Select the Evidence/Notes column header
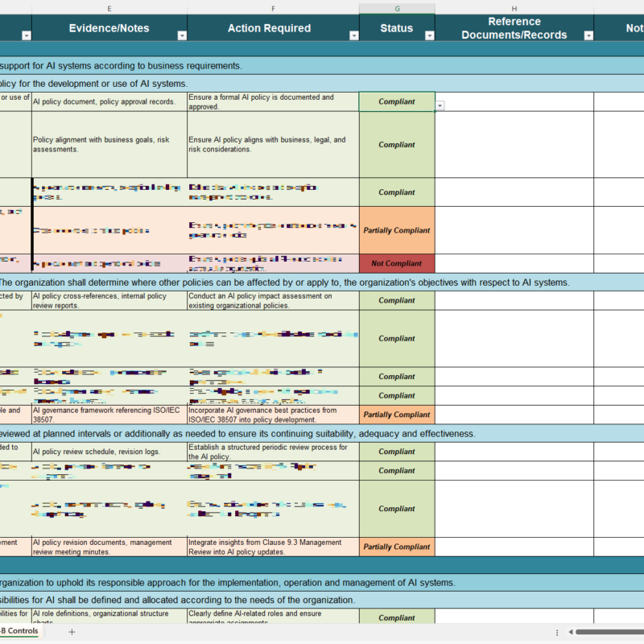Screen dimensions: 644x644 [109, 27]
